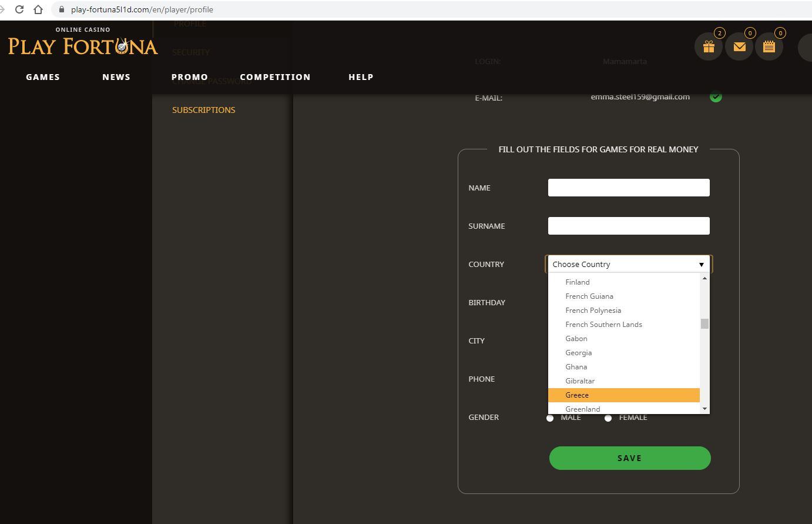Click the Name input field
812x524 pixels.
pyautogui.click(x=628, y=188)
